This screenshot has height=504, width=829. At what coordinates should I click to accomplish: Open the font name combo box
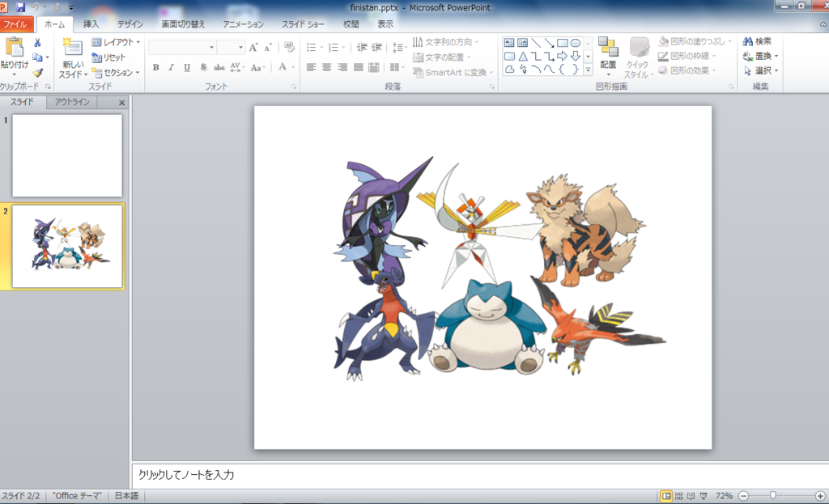182,48
